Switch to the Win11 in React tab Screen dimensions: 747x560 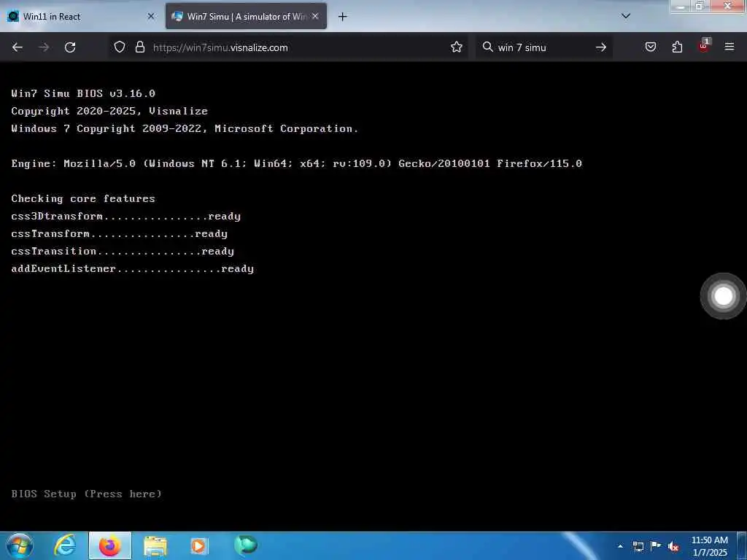[x=81, y=17]
